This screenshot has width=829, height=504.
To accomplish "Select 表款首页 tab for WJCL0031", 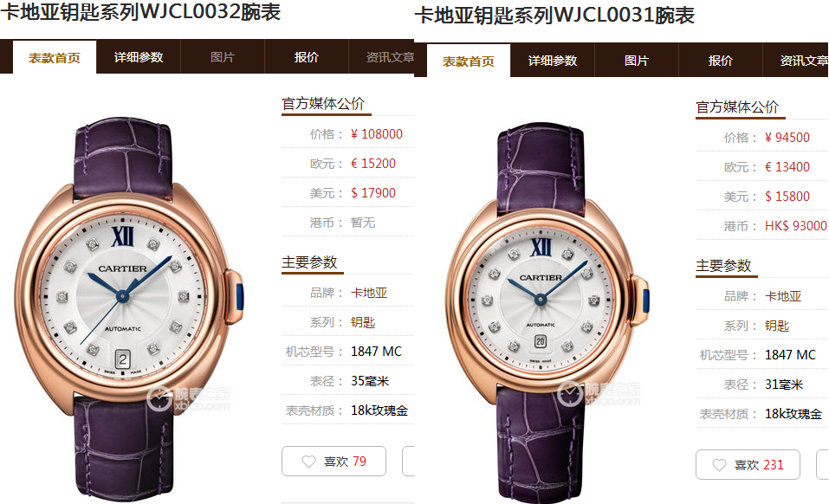I will point(469,61).
